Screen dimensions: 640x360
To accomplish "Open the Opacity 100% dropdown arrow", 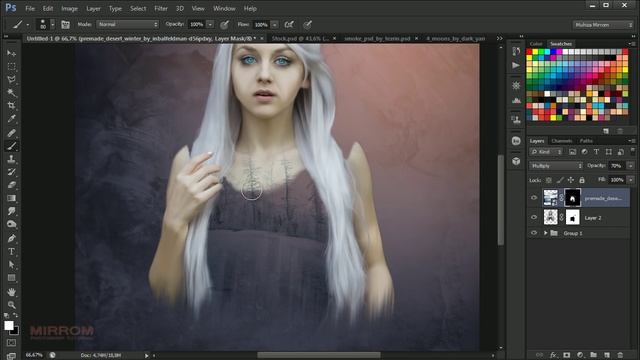I will point(210,24).
